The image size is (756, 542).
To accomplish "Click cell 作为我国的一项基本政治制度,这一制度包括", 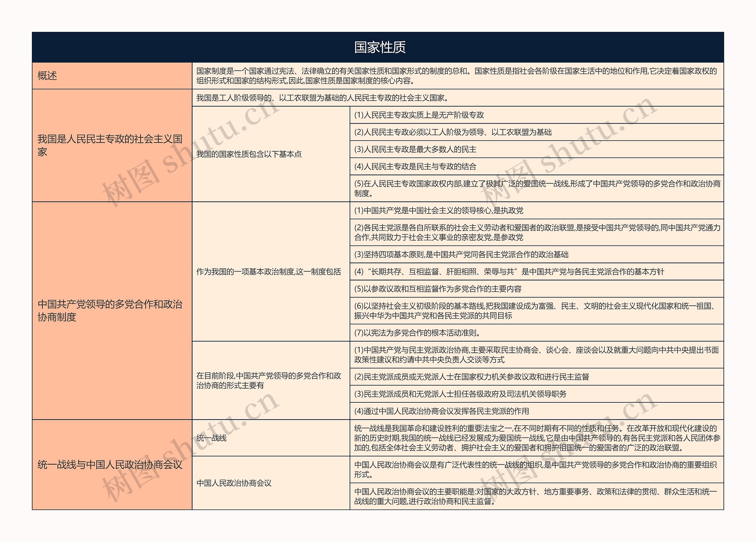I will pos(271,272).
